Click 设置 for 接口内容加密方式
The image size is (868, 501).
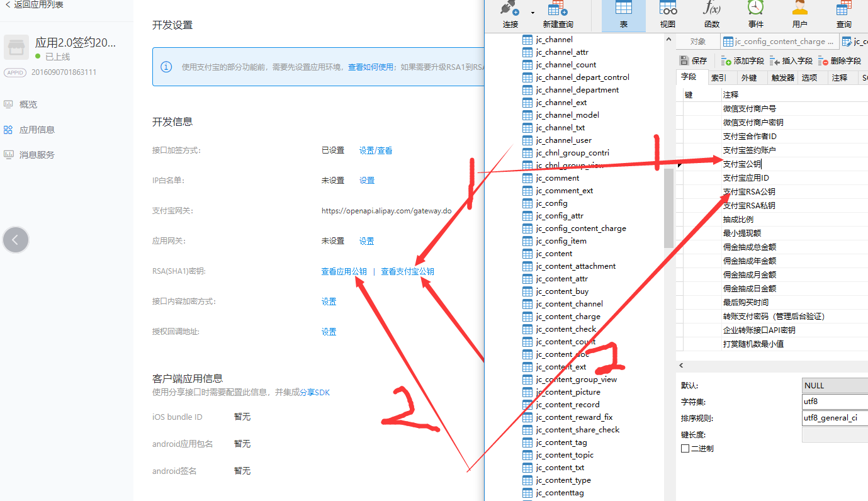click(x=329, y=301)
